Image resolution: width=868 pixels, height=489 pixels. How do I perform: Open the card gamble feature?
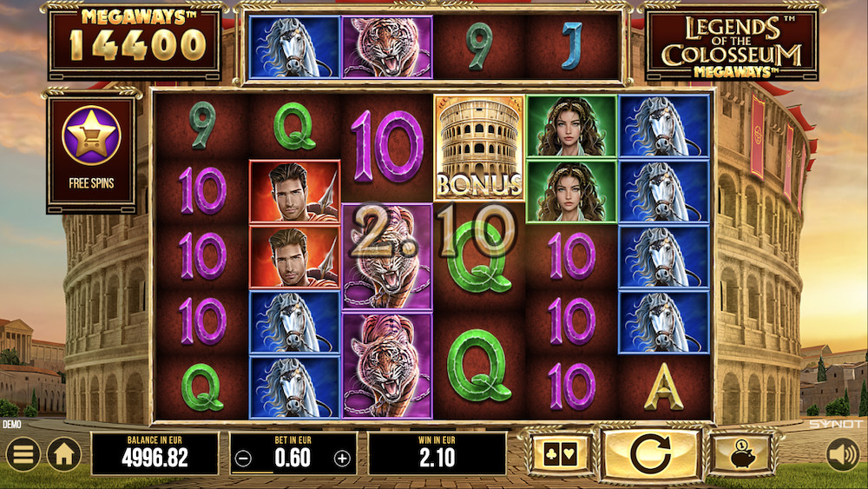pyautogui.click(x=561, y=454)
